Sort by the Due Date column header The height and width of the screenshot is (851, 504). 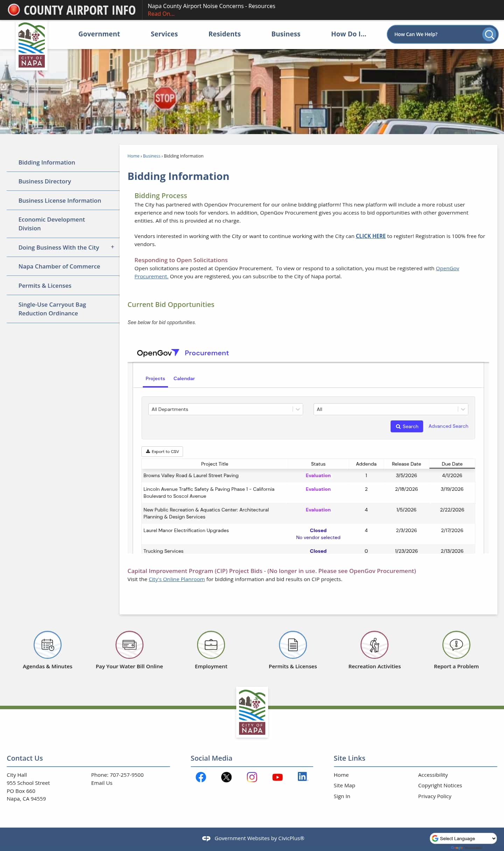point(452,464)
